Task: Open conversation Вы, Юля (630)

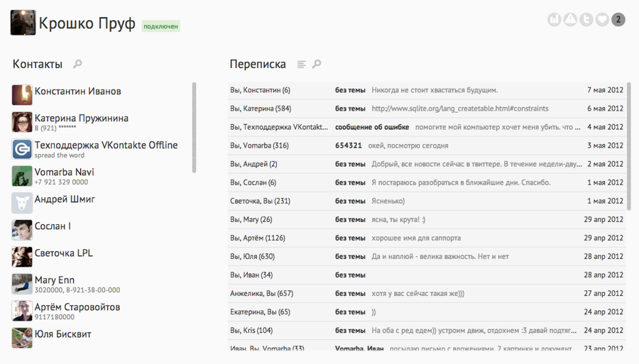Action: (427, 257)
